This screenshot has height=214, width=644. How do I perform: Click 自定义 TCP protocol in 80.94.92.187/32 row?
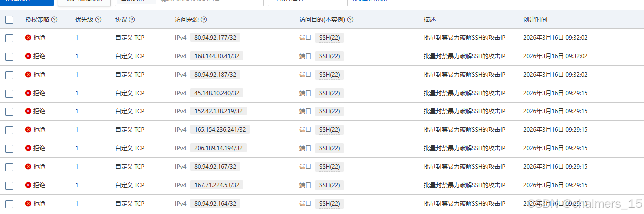coord(129,75)
